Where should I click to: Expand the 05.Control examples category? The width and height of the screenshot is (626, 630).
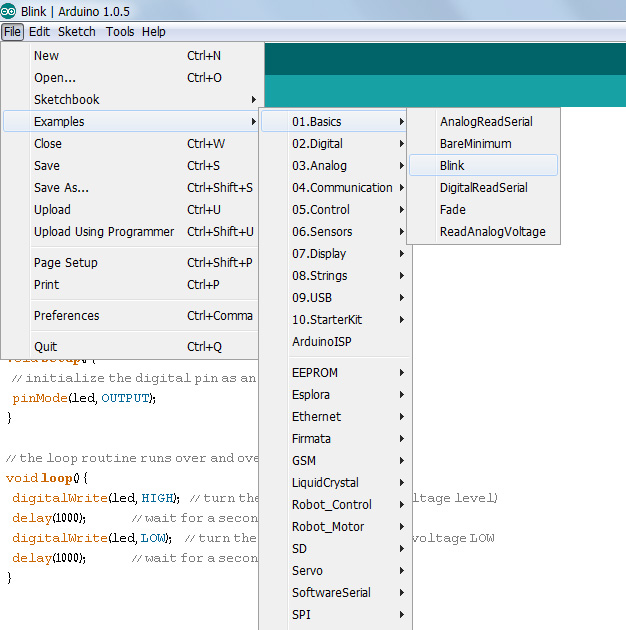pyautogui.click(x=334, y=210)
